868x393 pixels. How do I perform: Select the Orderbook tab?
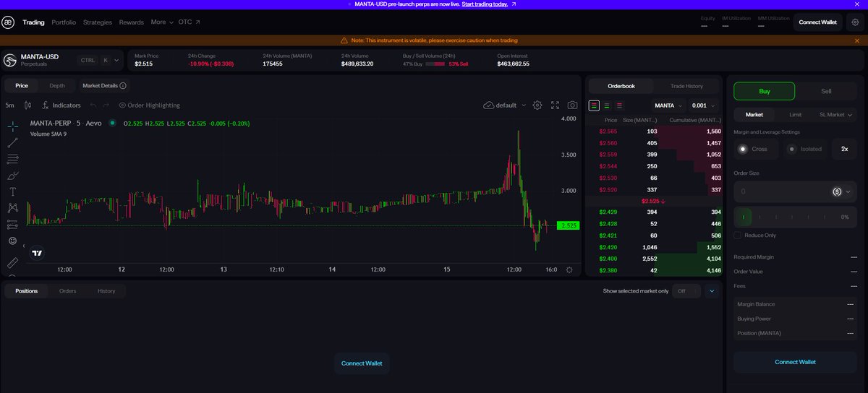621,86
